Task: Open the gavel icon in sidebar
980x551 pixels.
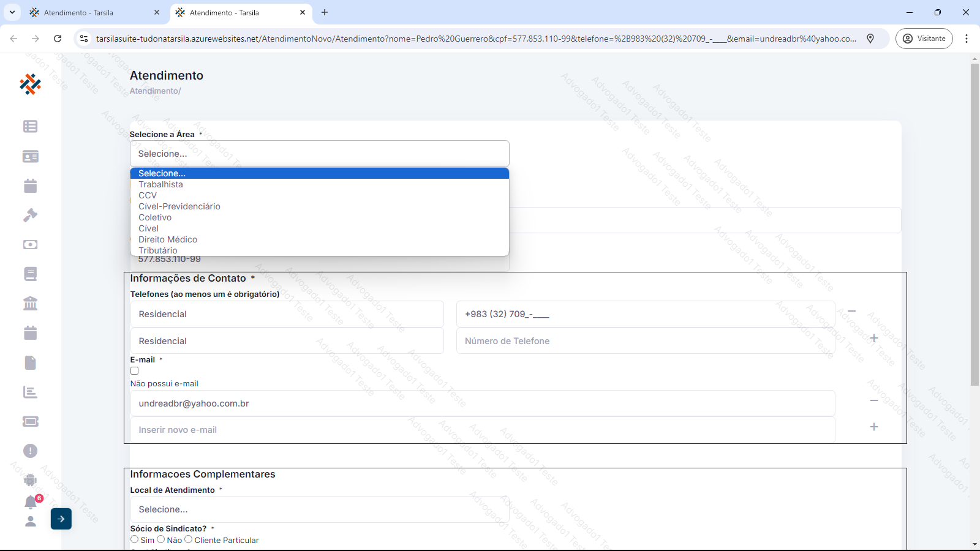Action: click(30, 216)
